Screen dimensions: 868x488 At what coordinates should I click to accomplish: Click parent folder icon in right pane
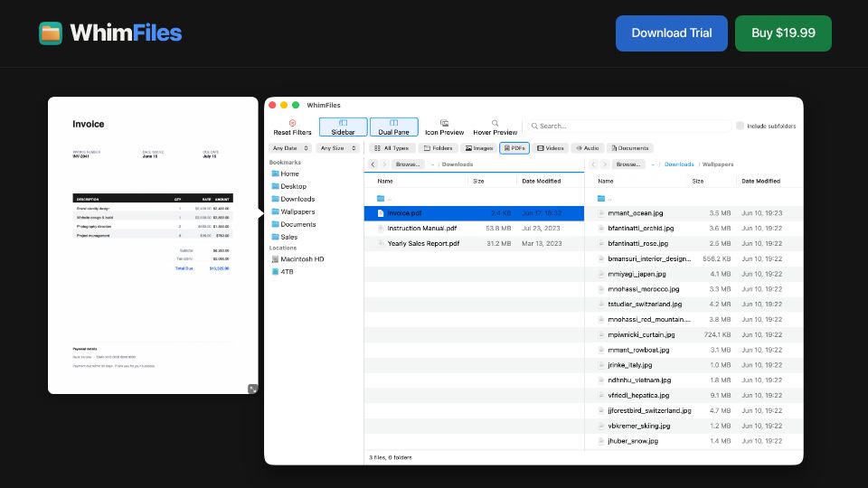(601, 198)
